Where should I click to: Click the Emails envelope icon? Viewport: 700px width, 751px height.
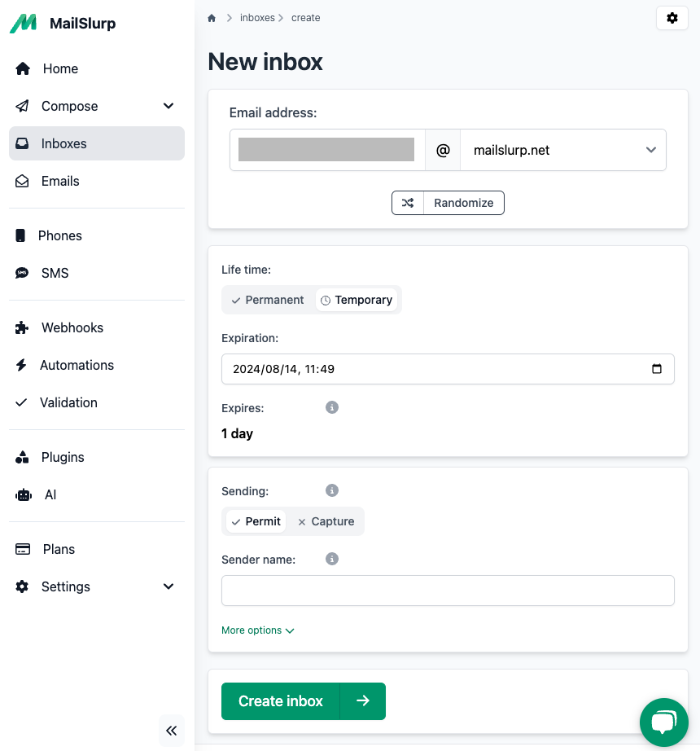[22, 181]
